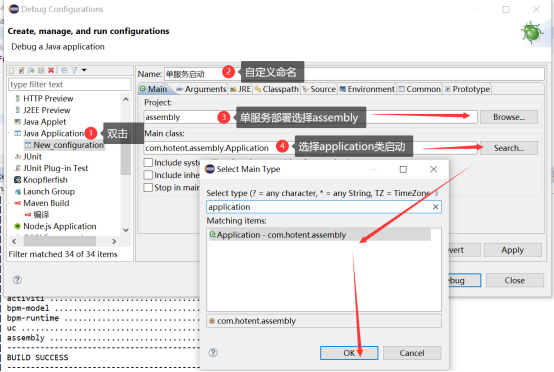The height and width of the screenshot is (372, 554).
Task: Click the New prototype icon
Action: point(22,70)
